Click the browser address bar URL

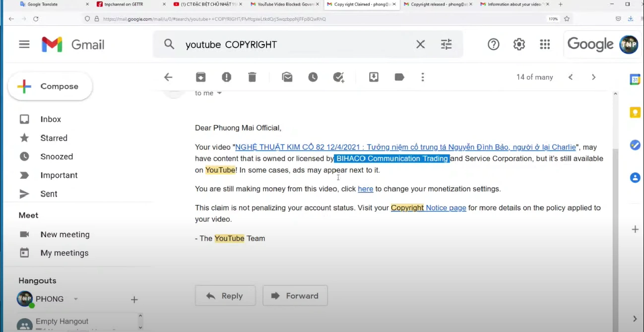(x=214, y=19)
